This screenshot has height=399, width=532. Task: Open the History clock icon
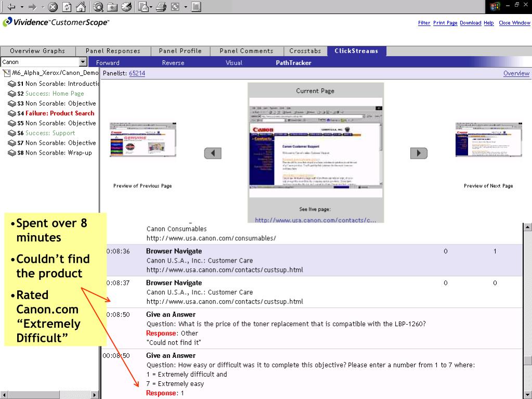pyautogui.click(x=126, y=7)
